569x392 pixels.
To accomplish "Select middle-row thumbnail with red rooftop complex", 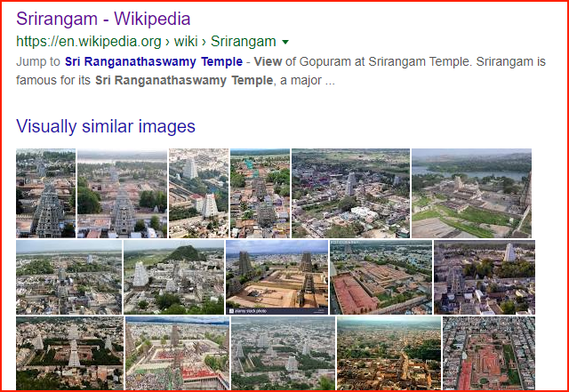I will [x=381, y=277].
